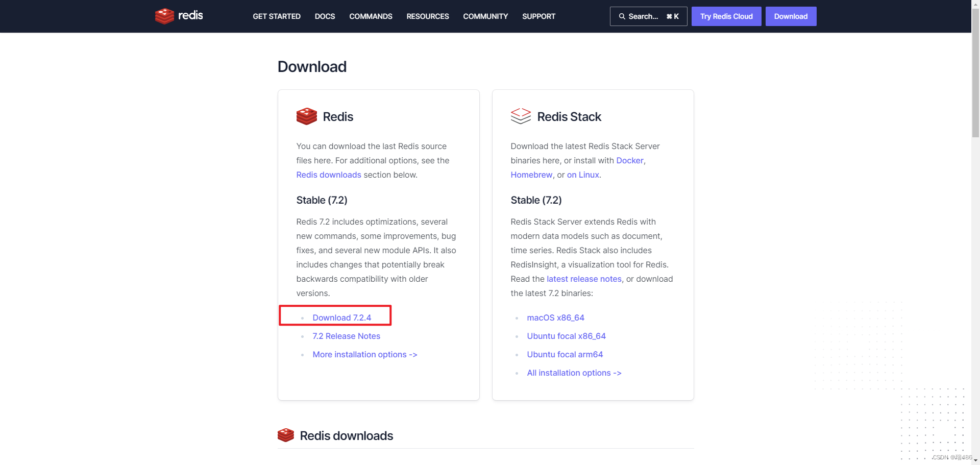Viewport: 980px width, 465px height.
Task: Follow the Redis downloads link
Action: pos(329,175)
